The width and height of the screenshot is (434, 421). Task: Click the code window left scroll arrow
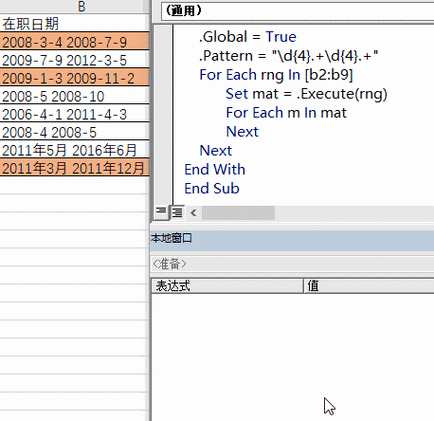[x=193, y=213]
